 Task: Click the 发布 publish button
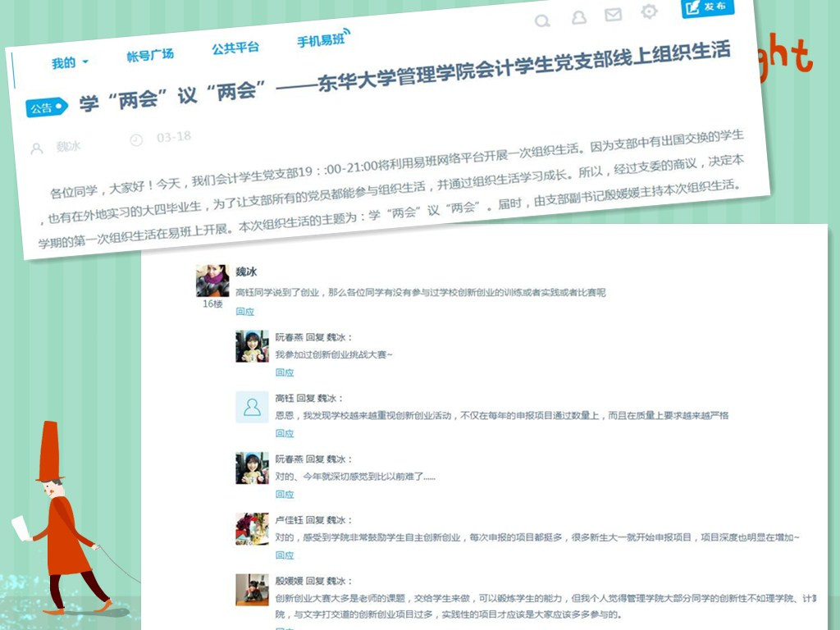[707, 7]
